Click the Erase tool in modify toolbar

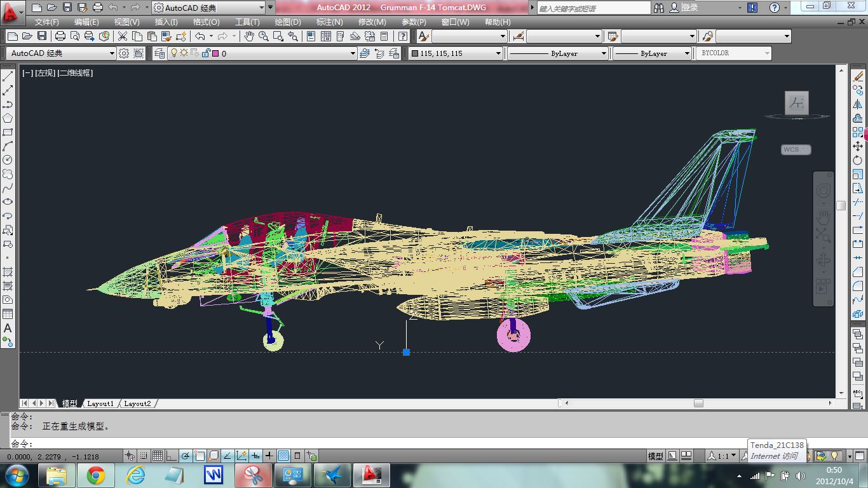tap(858, 76)
